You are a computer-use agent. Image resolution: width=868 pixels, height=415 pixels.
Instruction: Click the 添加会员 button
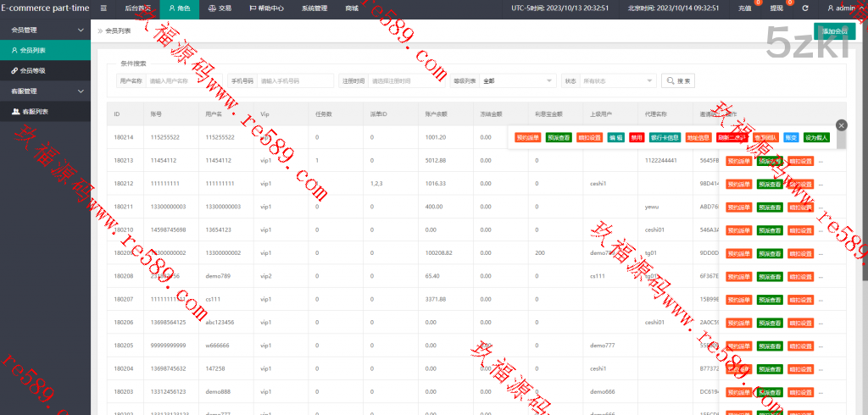coord(834,31)
